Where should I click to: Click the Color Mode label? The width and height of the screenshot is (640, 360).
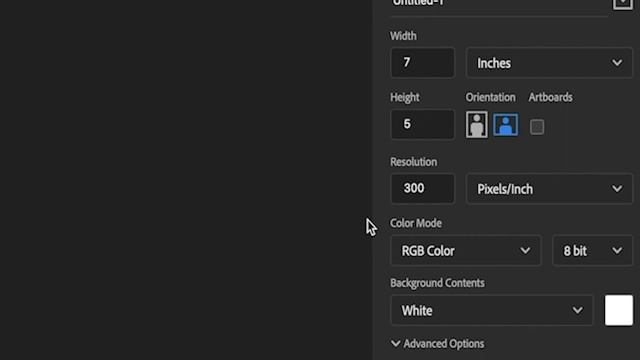click(x=416, y=223)
